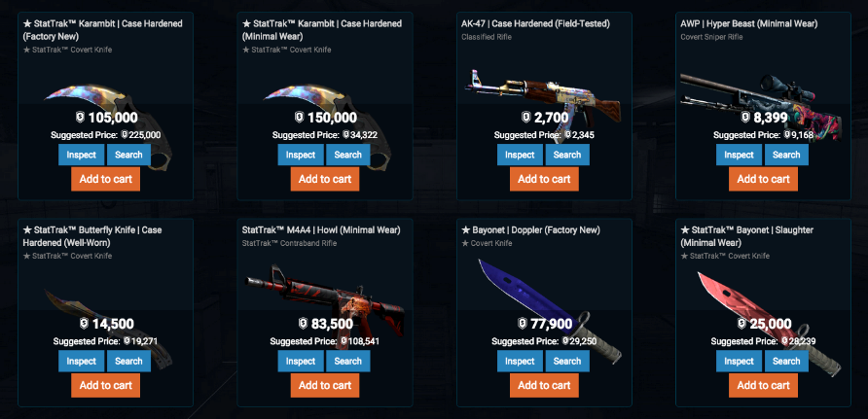Click the M4A4 Howl rifle image
Image resolution: width=868 pixels, height=419 pixels.
pyautogui.click(x=325, y=304)
